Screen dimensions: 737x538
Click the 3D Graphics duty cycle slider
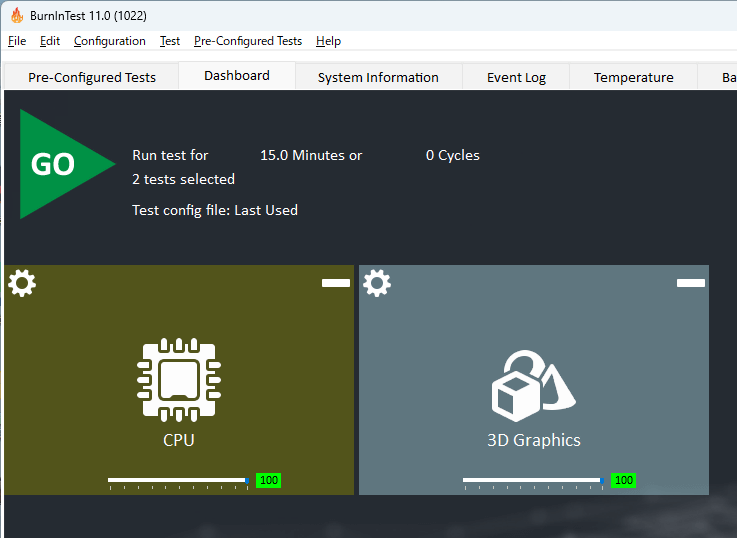click(532, 481)
